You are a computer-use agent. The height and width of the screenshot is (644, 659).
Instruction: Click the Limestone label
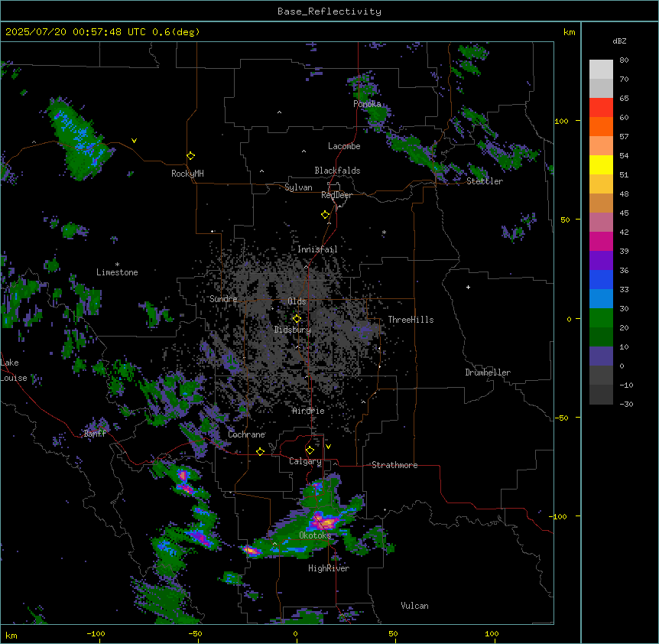(117, 272)
